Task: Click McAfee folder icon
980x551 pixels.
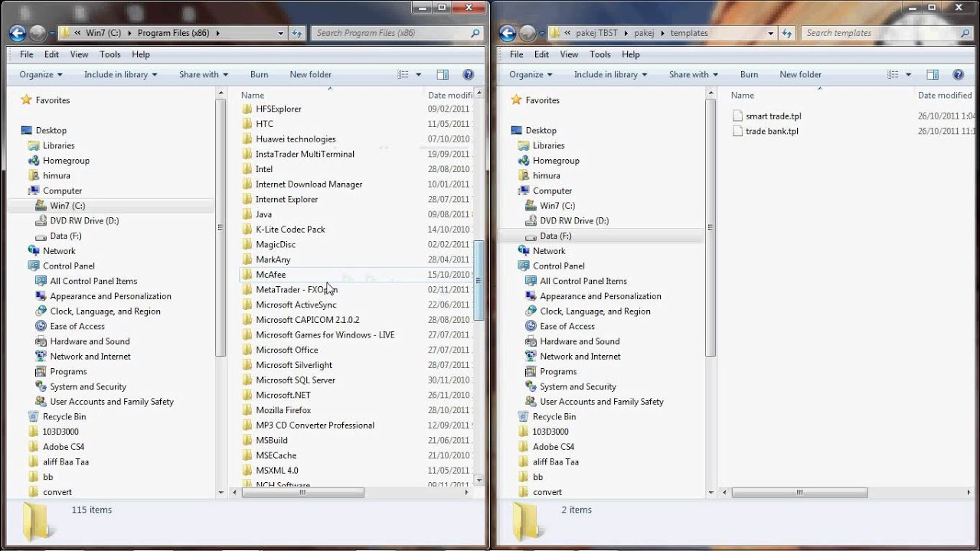Action: 247,274
